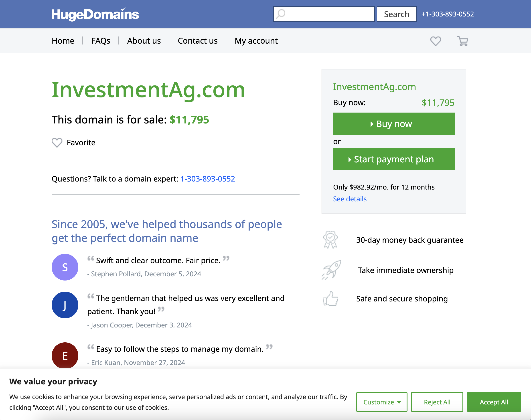Click the thumbs-up secure shopping icon

click(330, 299)
